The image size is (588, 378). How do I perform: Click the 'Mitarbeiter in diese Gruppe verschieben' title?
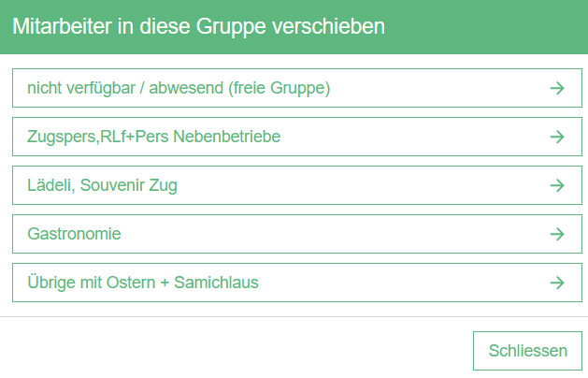pyautogui.click(x=198, y=26)
